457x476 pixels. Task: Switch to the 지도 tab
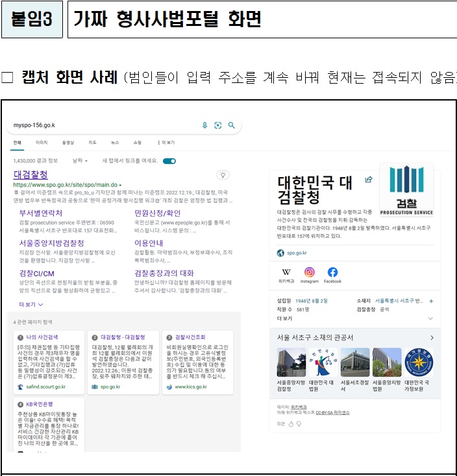pyautogui.click(x=92, y=143)
